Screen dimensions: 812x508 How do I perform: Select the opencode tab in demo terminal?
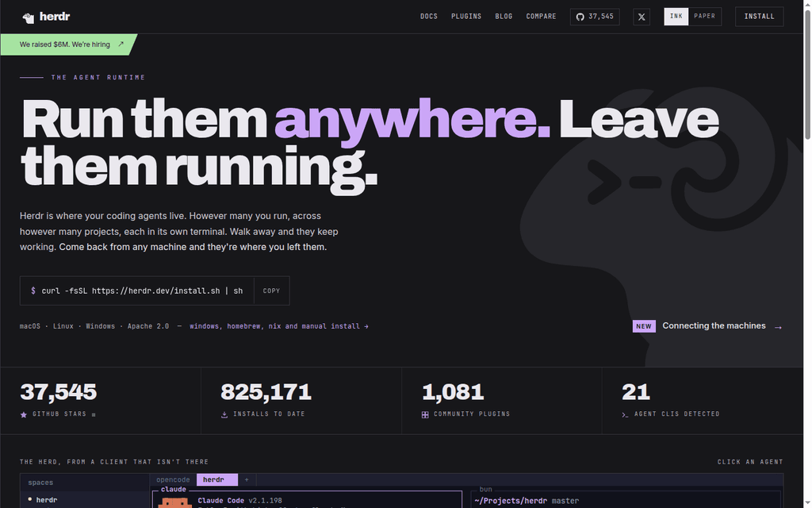173,480
